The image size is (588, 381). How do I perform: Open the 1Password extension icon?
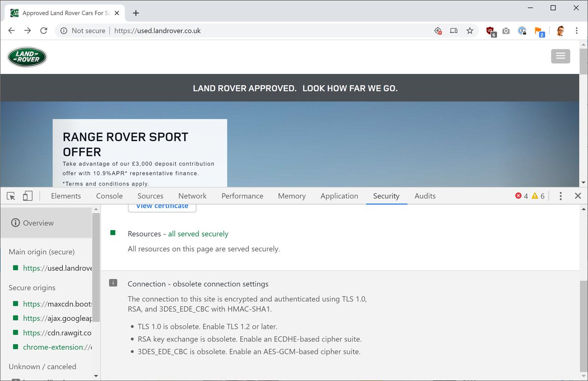(x=522, y=31)
